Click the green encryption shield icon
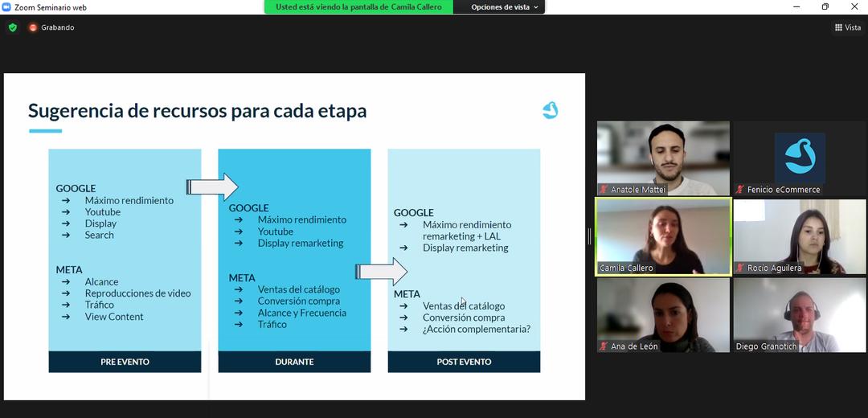The height and width of the screenshot is (418, 868). point(12,27)
